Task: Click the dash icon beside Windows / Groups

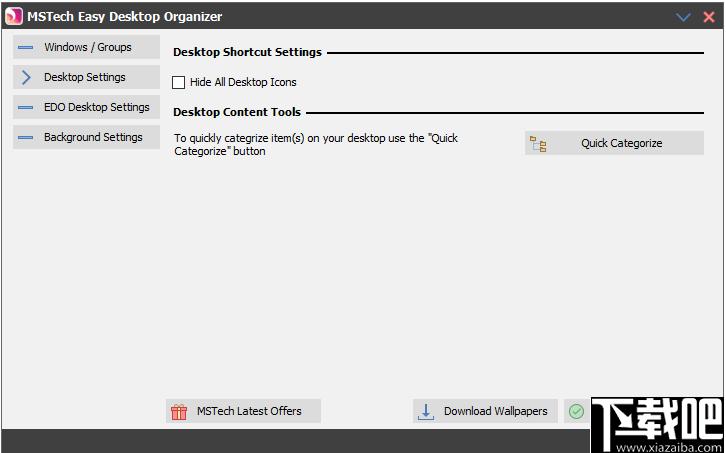Action: coord(25,47)
